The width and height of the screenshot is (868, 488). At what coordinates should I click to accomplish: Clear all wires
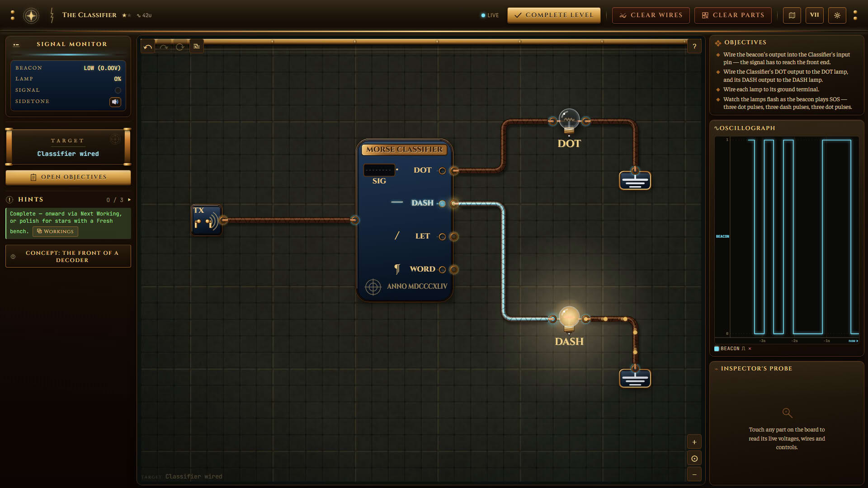pos(651,15)
